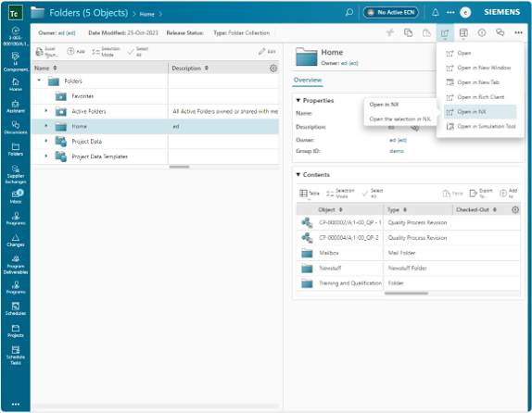This screenshot has height=413, width=532.
Task: Open the notifications bell icon
Action: pyautogui.click(x=436, y=13)
